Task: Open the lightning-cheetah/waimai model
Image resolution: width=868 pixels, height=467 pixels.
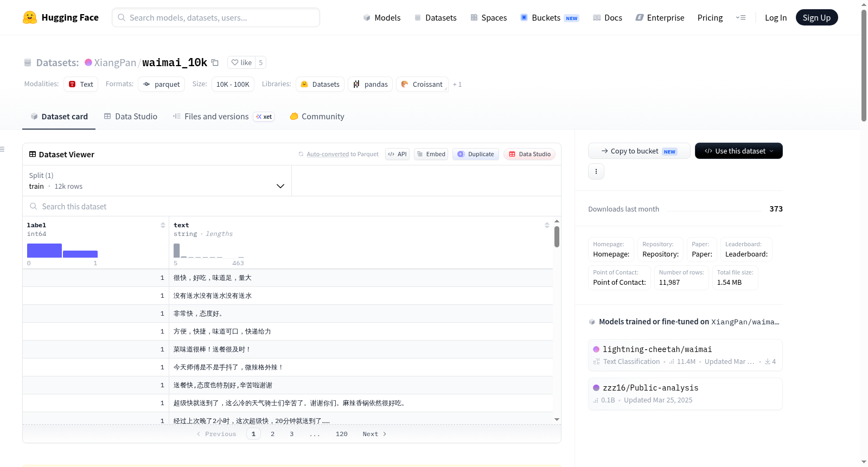Action: pos(685,355)
